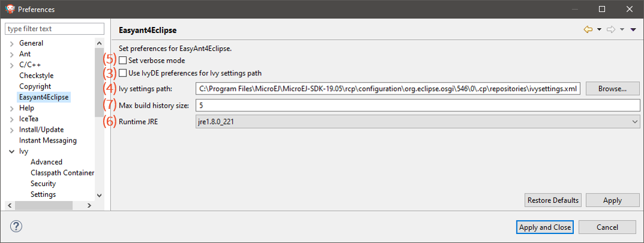Go back with the yellow back arrow
This screenshot has height=243, width=644.
pyautogui.click(x=588, y=29)
